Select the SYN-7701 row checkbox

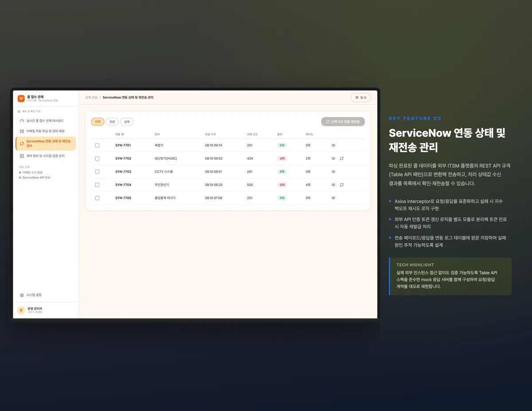(98, 145)
